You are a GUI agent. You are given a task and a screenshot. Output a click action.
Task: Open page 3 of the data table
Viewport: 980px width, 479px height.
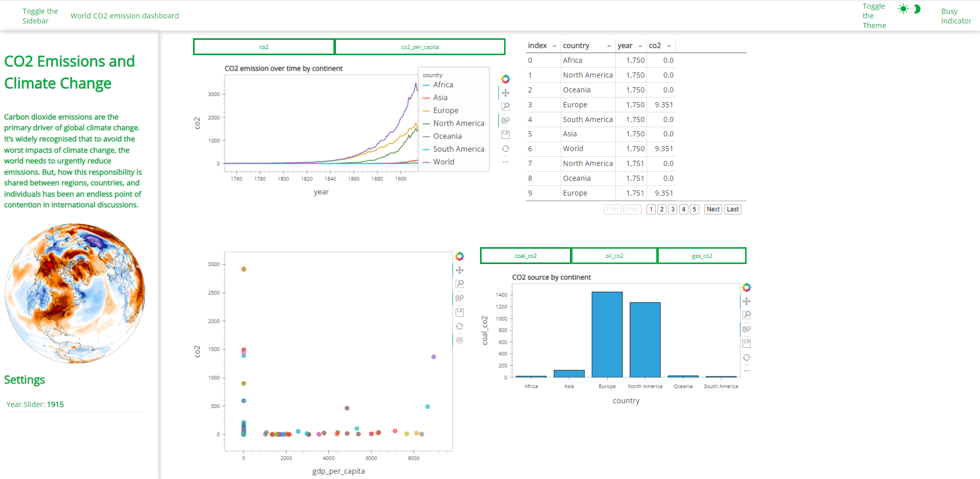[673, 209]
